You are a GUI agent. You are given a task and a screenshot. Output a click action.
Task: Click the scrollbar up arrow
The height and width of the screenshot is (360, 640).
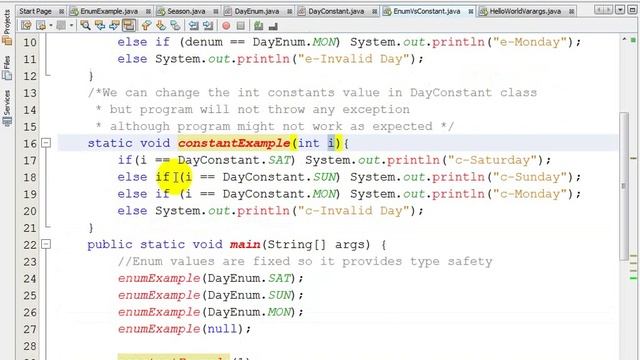point(624,40)
